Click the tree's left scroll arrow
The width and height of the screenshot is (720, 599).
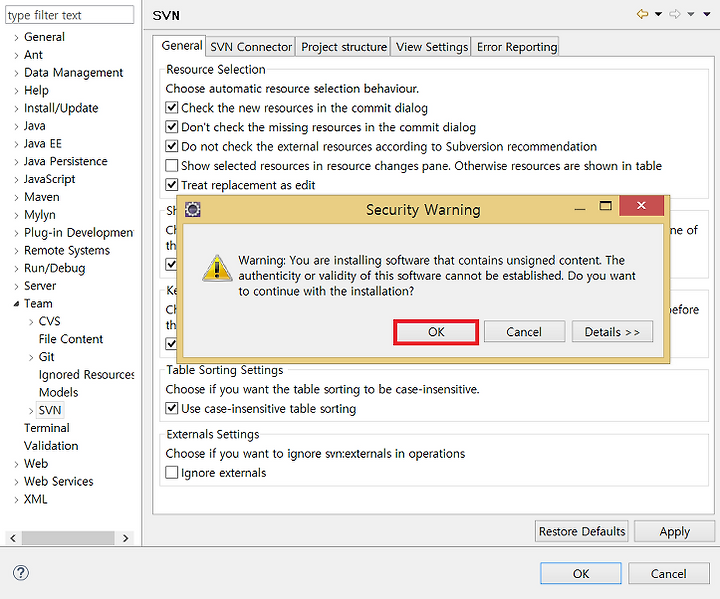(x=13, y=538)
